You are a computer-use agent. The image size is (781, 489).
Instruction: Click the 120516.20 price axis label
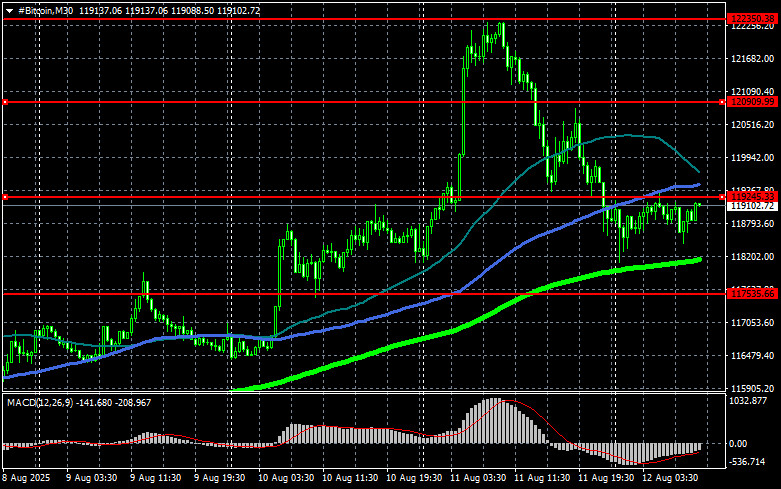(x=753, y=124)
